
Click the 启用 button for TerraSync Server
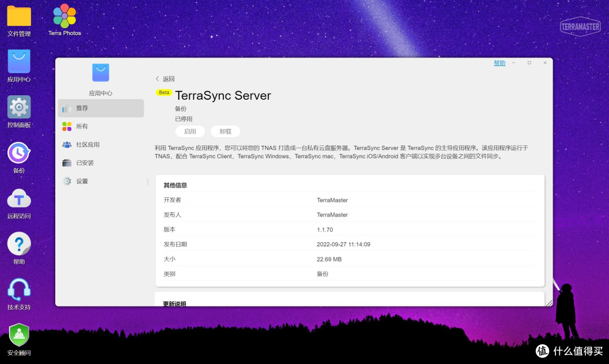[190, 131]
